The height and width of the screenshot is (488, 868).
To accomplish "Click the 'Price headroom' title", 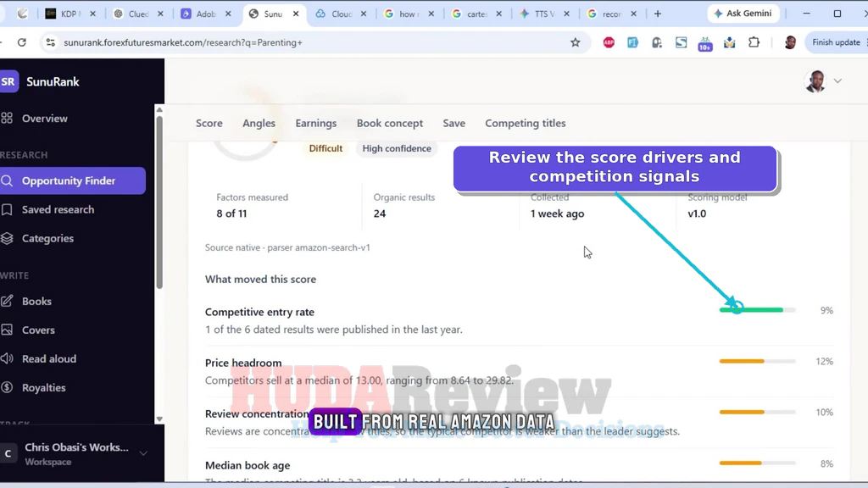I will click(243, 363).
